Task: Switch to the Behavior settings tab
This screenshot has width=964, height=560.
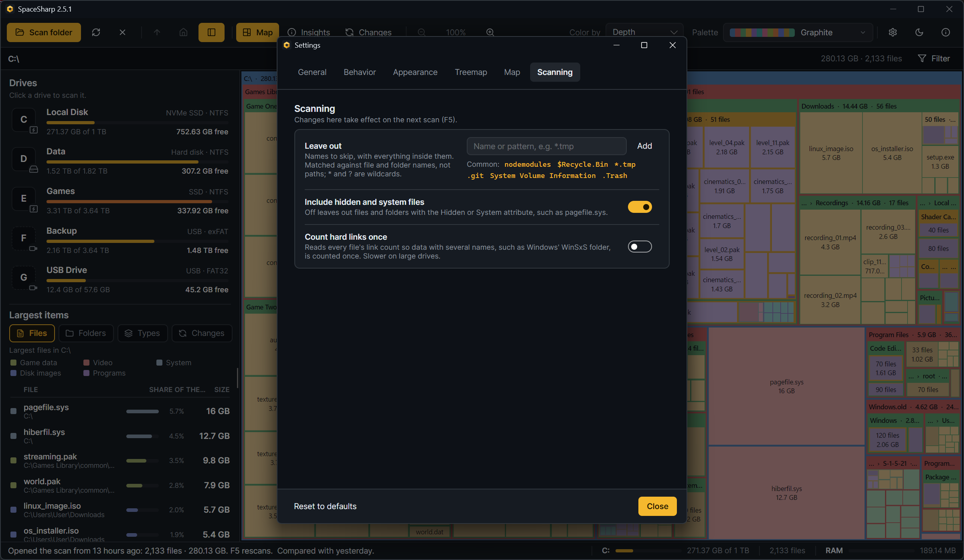Action: point(360,72)
